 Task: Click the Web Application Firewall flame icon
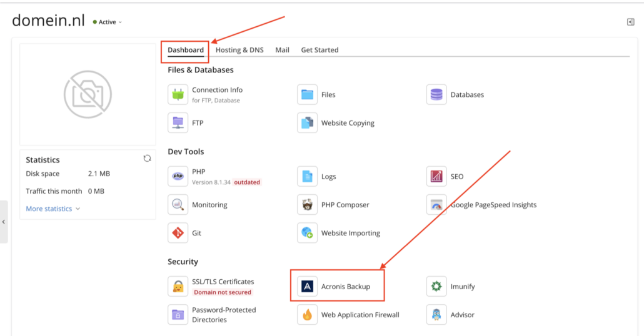point(307,315)
